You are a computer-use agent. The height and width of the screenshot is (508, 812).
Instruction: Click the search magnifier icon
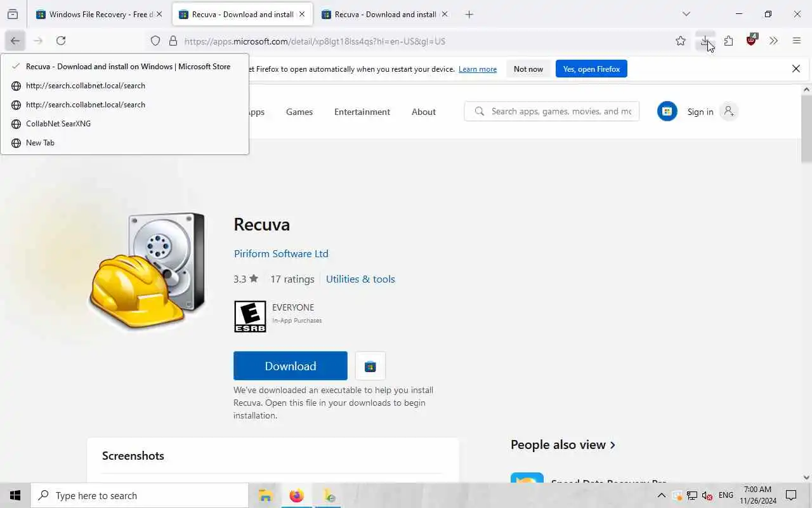[480, 111]
